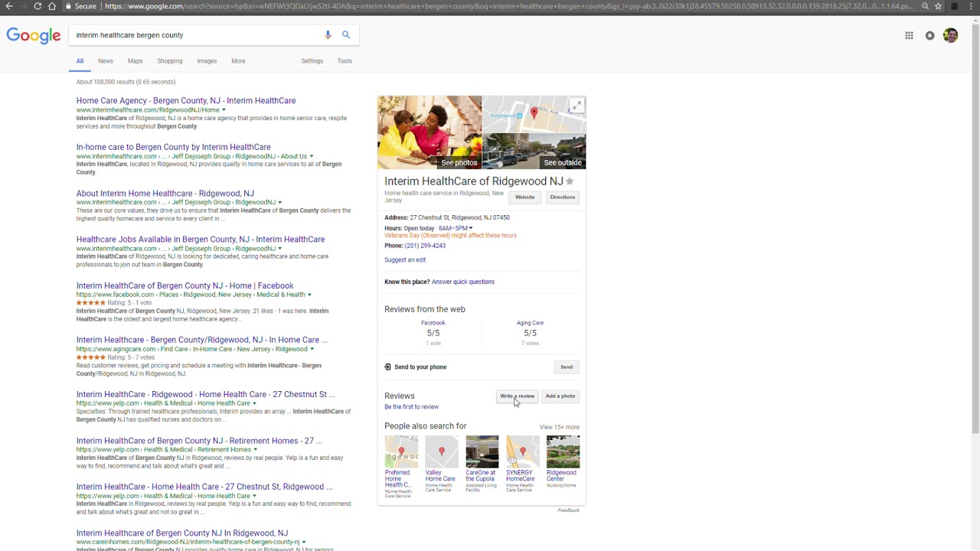Click Suggest an edit link

405,260
